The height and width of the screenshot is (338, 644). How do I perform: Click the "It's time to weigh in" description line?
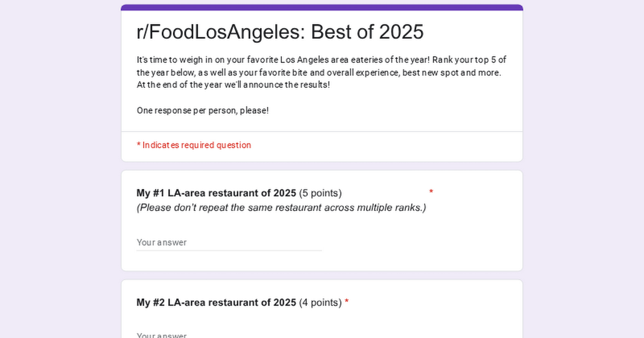click(321, 60)
